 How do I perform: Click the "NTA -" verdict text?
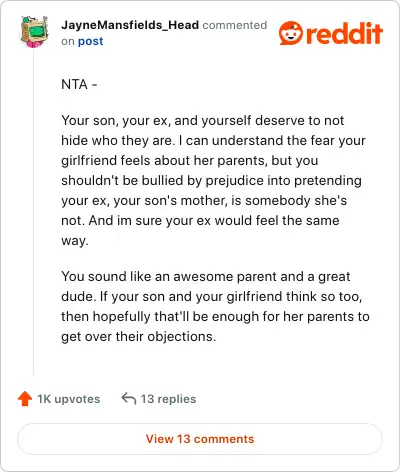[79, 84]
